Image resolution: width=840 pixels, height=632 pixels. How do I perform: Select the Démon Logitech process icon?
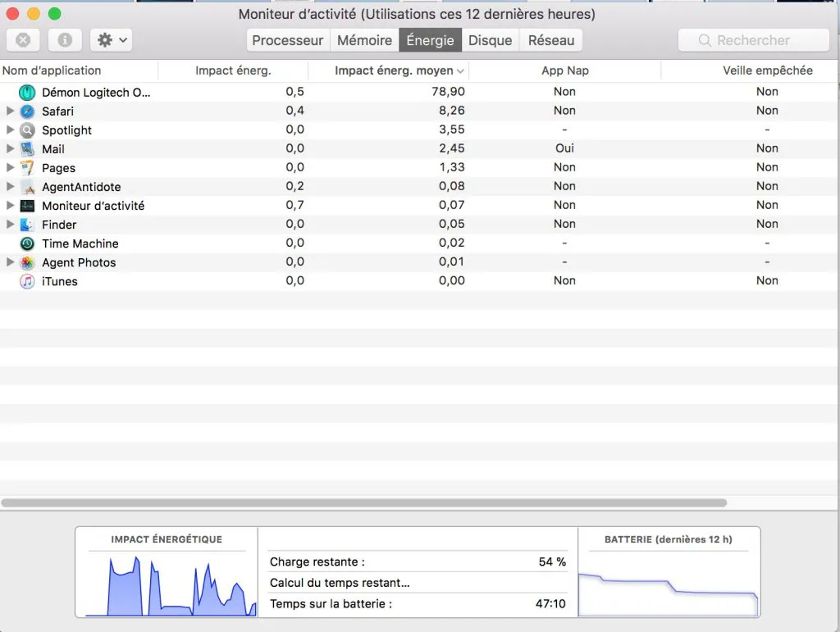(x=26, y=92)
